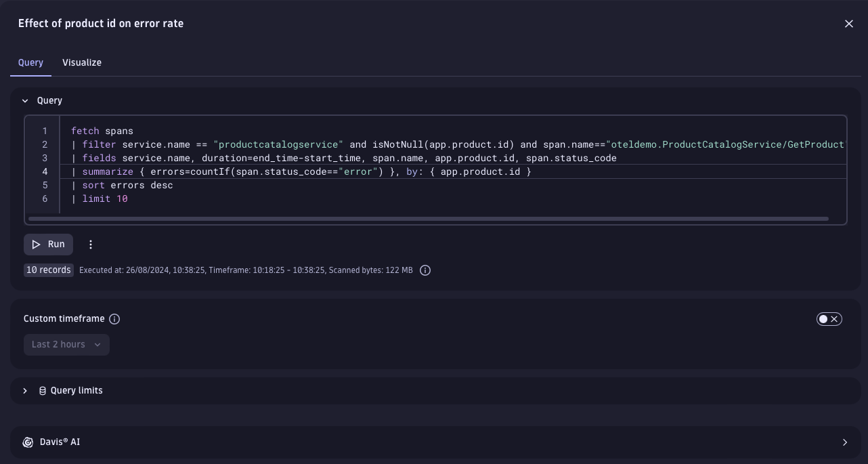
Task: Click the 10 records badge
Action: 48,270
